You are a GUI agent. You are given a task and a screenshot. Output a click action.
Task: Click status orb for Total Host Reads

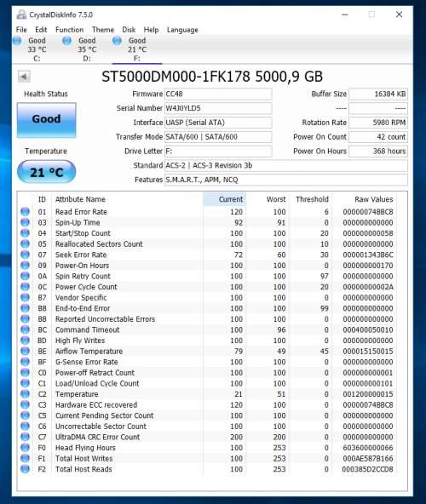click(25, 469)
